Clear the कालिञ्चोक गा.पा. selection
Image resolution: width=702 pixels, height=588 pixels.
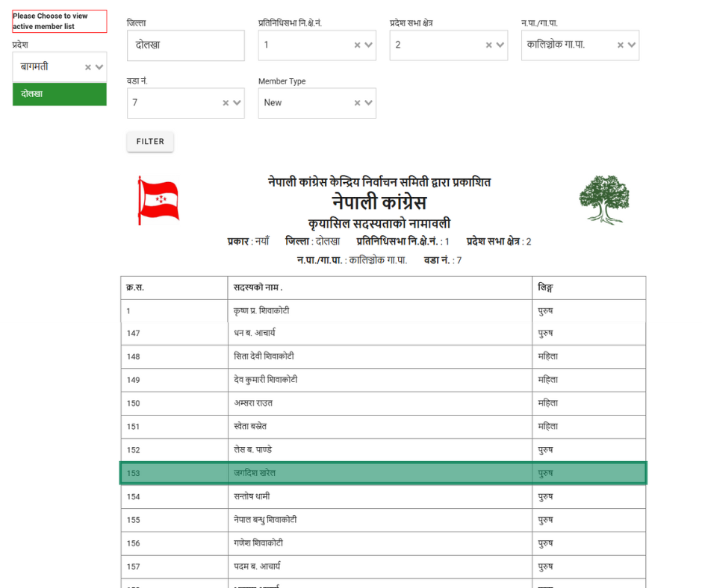(620, 46)
